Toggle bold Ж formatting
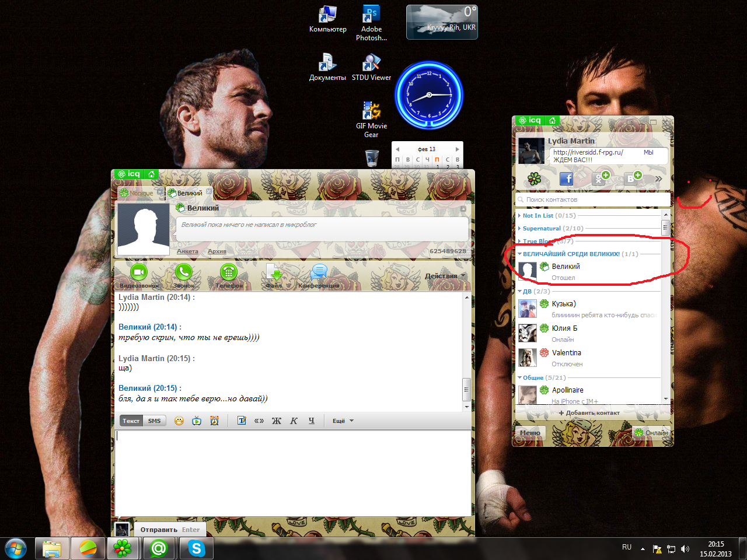The width and height of the screenshot is (747, 560). point(277,421)
